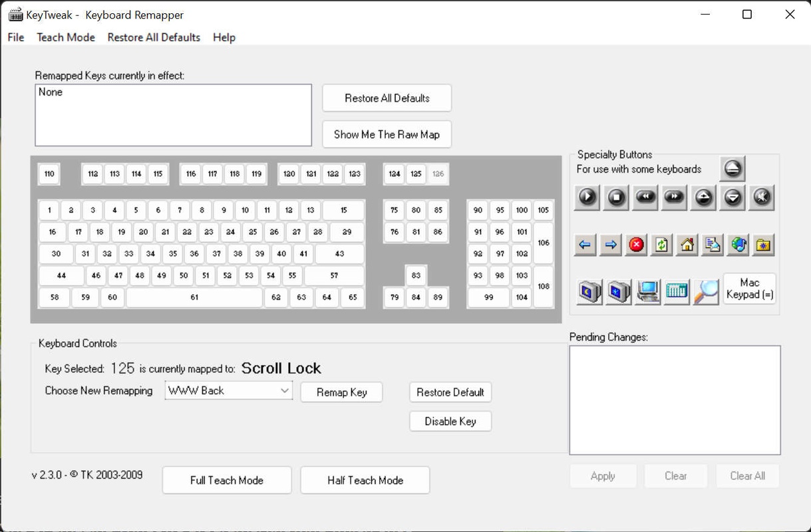Select the green WWW Refresh page button
811x532 pixels.
[661, 245]
